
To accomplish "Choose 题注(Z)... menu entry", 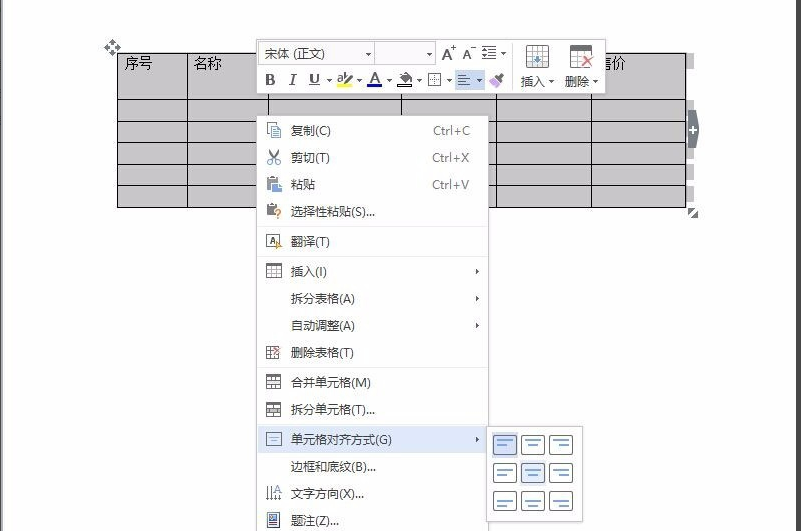I will click(x=373, y=520).
